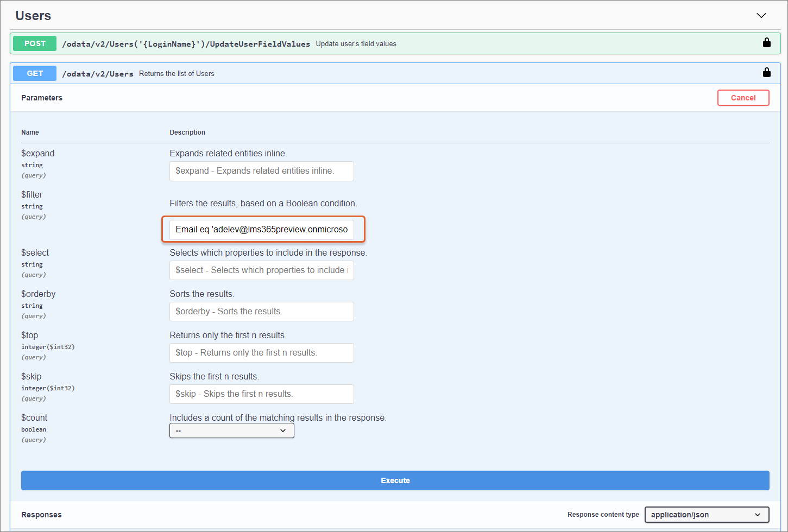
Task: Click the $orderby sort input field
Action: (x=261, y=312)
